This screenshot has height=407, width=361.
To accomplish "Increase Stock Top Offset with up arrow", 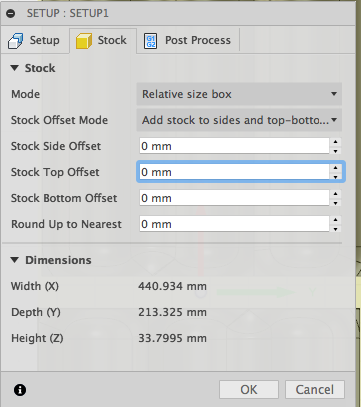I will pyautogui.click(x=335, y=168).
